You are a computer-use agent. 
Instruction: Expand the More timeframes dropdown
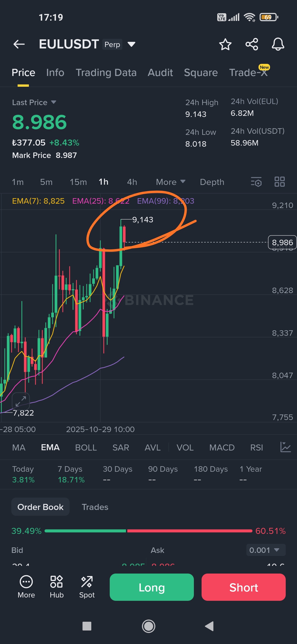pos(170,182)
